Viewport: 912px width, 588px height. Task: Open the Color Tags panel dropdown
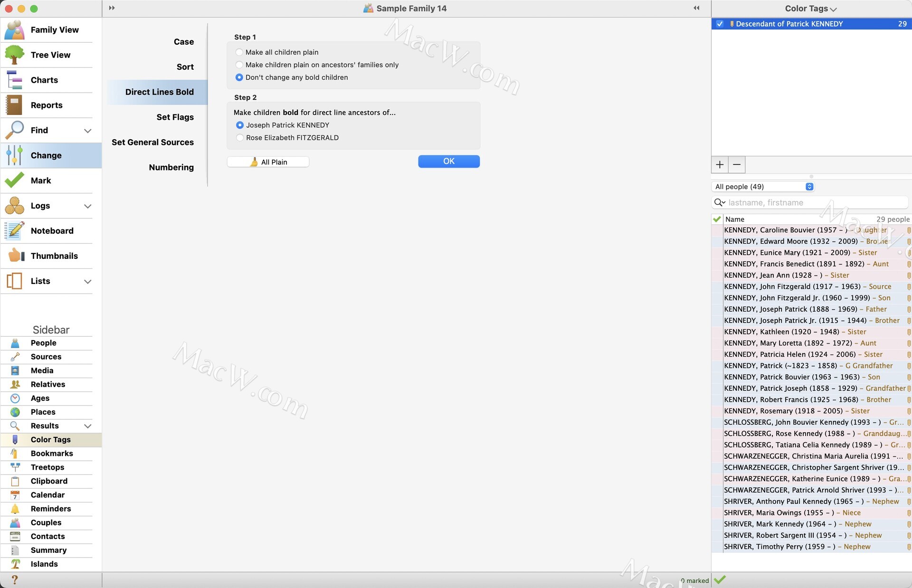tap(811, 9)
